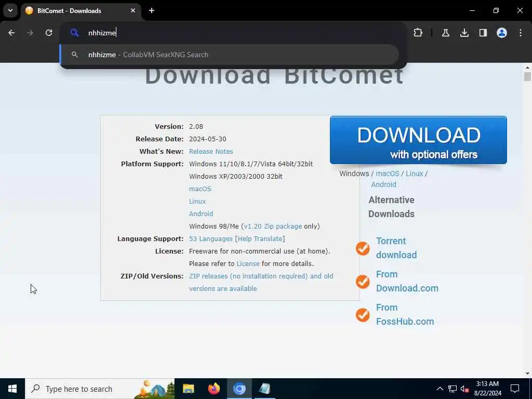Click the release date 2024-05-30
Image resolution: width=532 pixels, height=399 pixels.
click(208, 139)
